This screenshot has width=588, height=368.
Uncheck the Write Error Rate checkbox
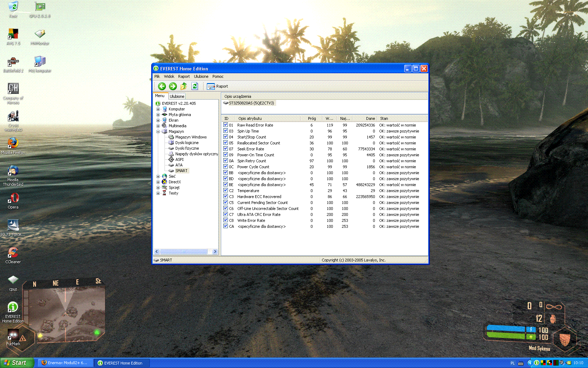click(x=226, y=220)
